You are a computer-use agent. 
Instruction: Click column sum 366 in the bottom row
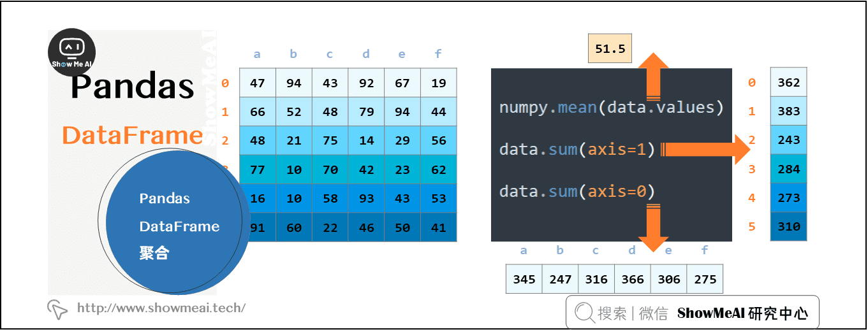click(633, 279)
